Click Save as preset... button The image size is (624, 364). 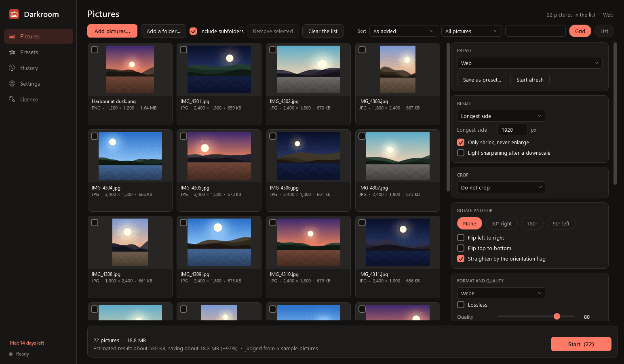[x=482, y=80]
